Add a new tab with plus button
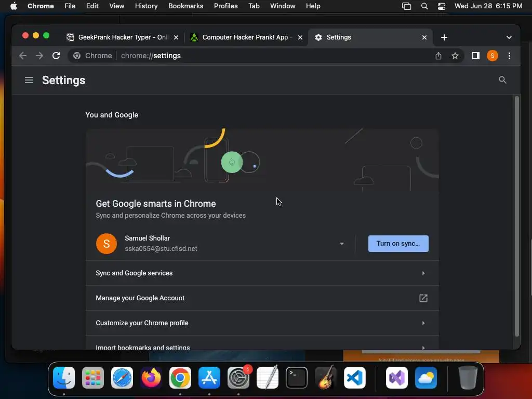This screenshot has width=532, height=399. point(444,37)
